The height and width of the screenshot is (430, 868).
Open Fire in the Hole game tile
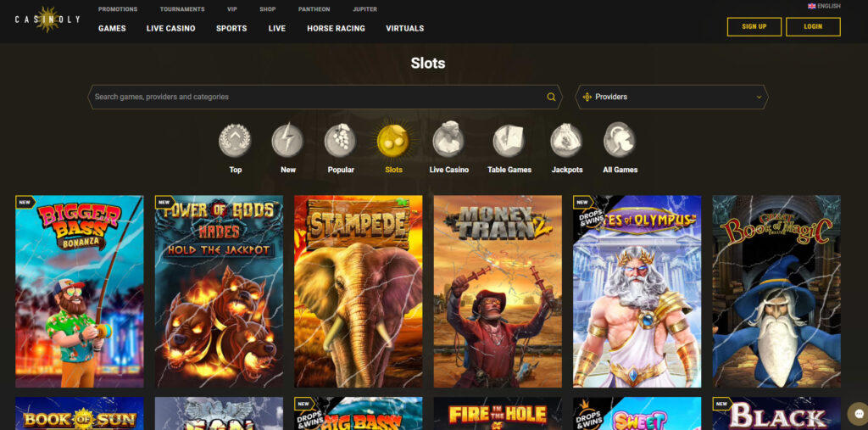498,413
